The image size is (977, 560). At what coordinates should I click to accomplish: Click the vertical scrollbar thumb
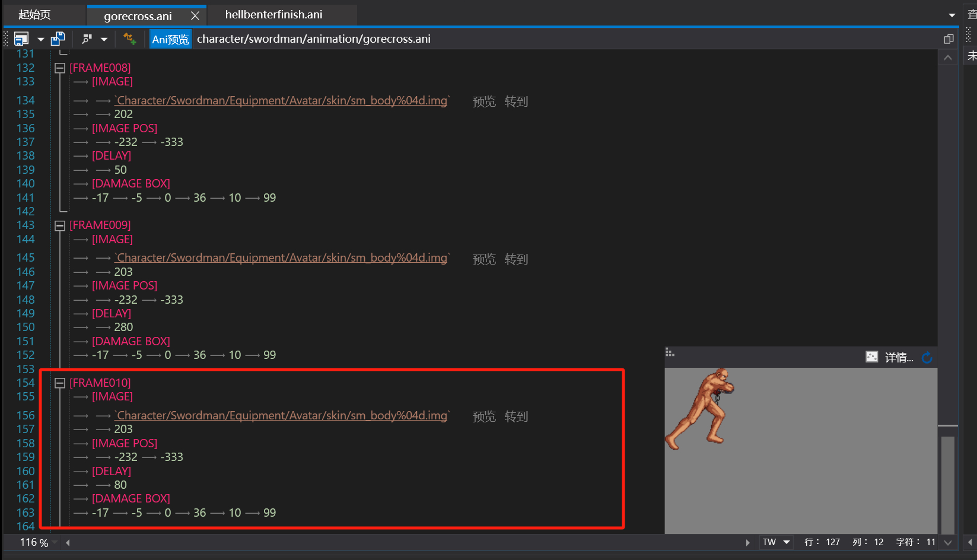(x=947, y=483)
